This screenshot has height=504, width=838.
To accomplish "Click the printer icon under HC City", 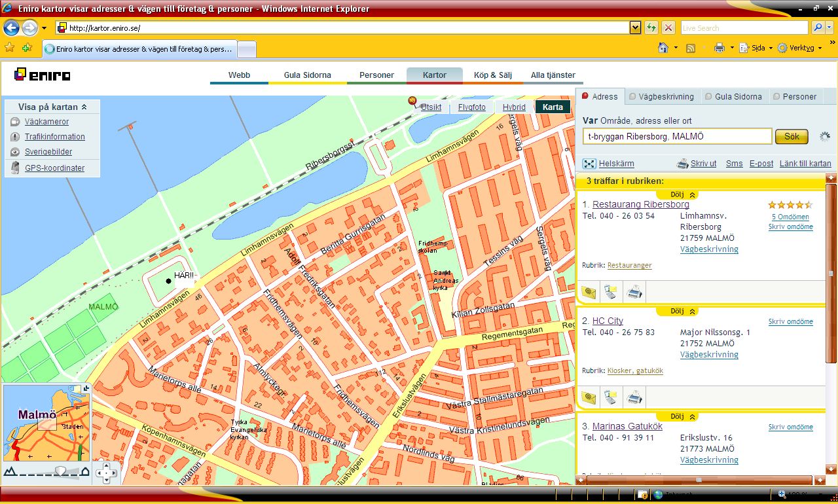I will click(634, 397).
